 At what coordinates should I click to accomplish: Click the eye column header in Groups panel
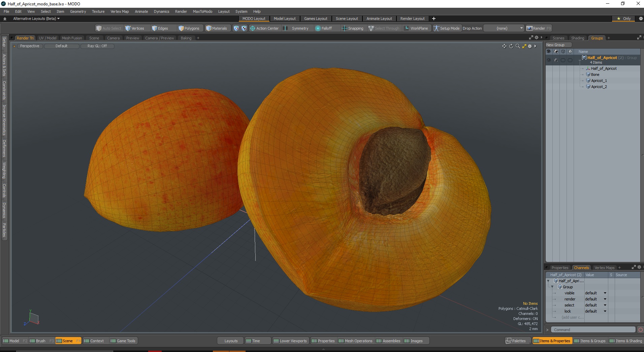click(x=549, y=52)
